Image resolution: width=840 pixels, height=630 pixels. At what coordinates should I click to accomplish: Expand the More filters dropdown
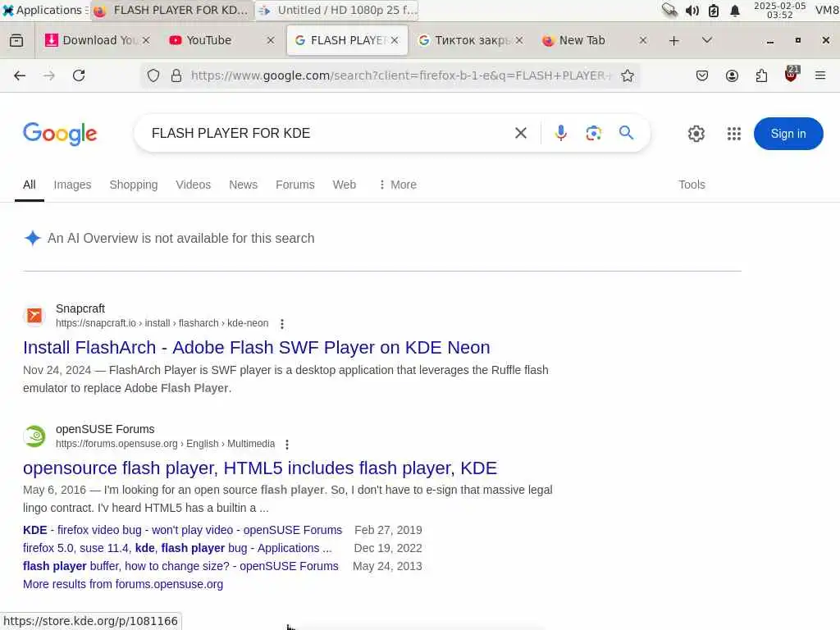pos(398,185)
